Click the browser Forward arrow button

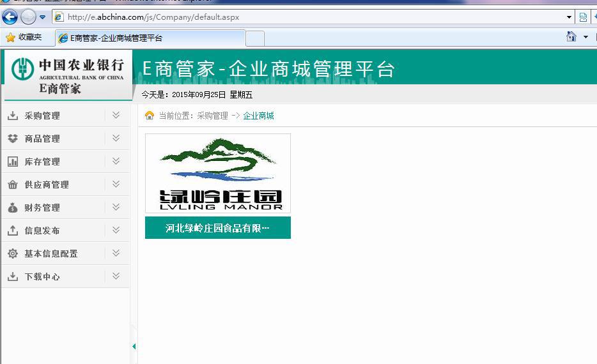coord(28,17)
